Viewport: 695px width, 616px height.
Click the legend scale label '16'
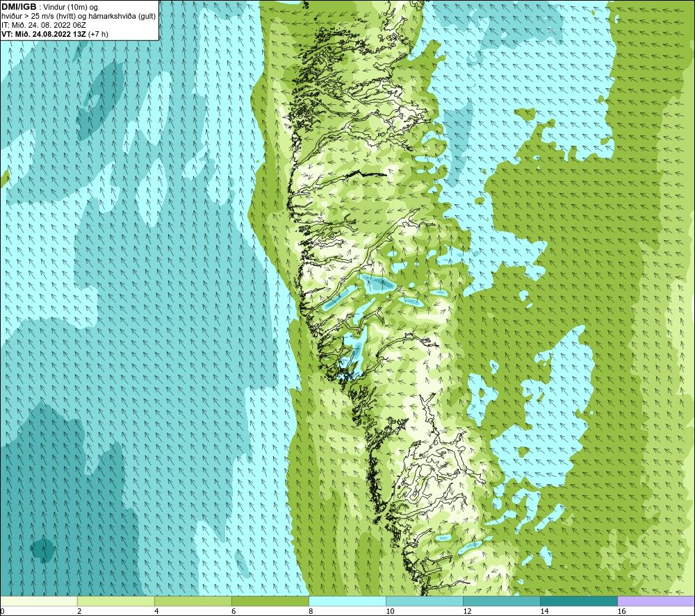click(621, 611)
